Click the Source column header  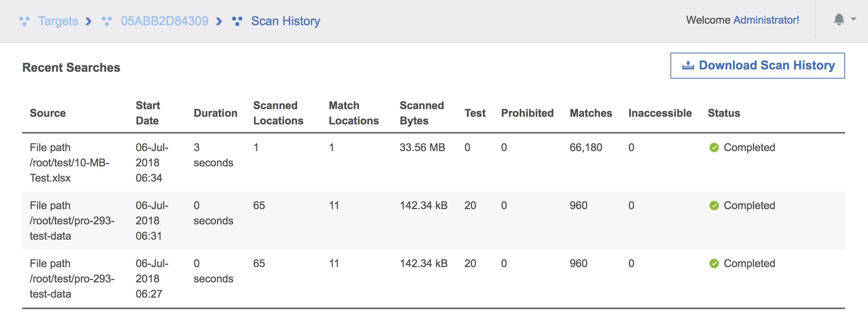(x=48, y=113)
